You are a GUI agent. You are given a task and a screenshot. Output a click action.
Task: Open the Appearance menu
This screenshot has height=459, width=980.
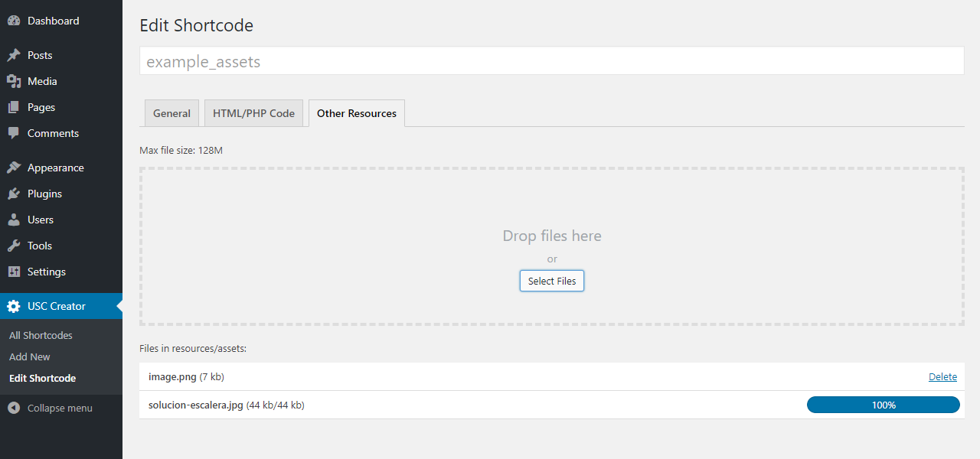(x=61, y=168)
